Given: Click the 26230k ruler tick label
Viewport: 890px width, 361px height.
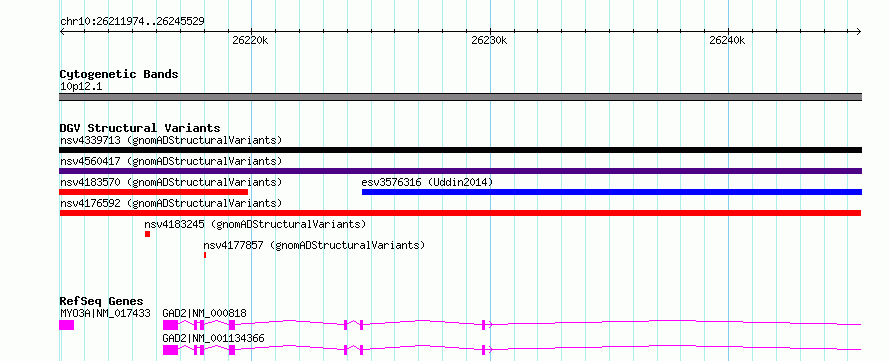Looking at the screenshot, I should coord(489,40).
